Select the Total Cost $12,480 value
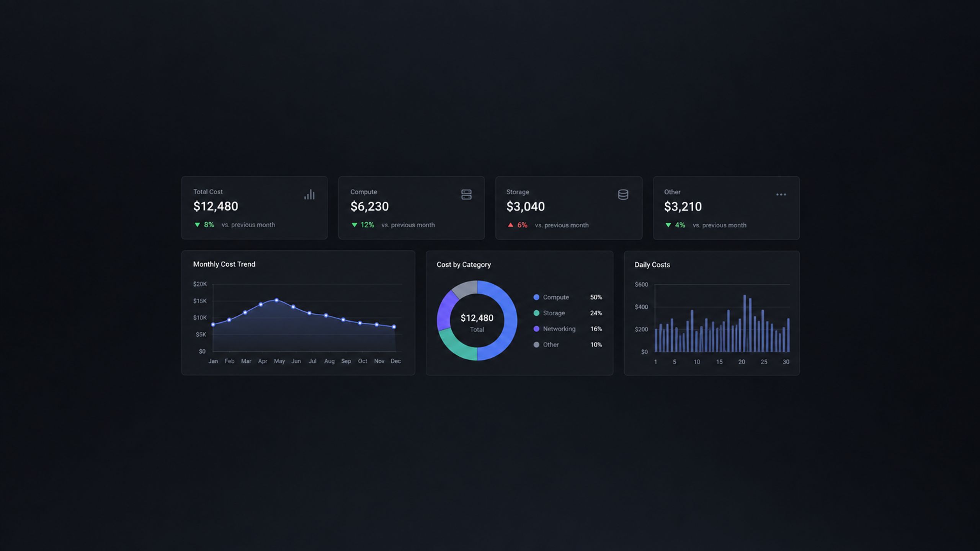Image resolution: width=980 pixels, height=551 pixels. 216,206
